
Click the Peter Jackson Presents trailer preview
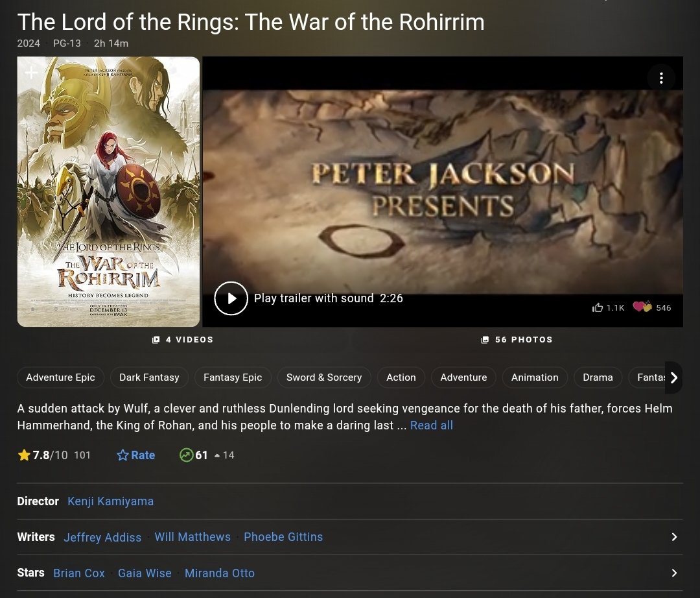point(443,191)
